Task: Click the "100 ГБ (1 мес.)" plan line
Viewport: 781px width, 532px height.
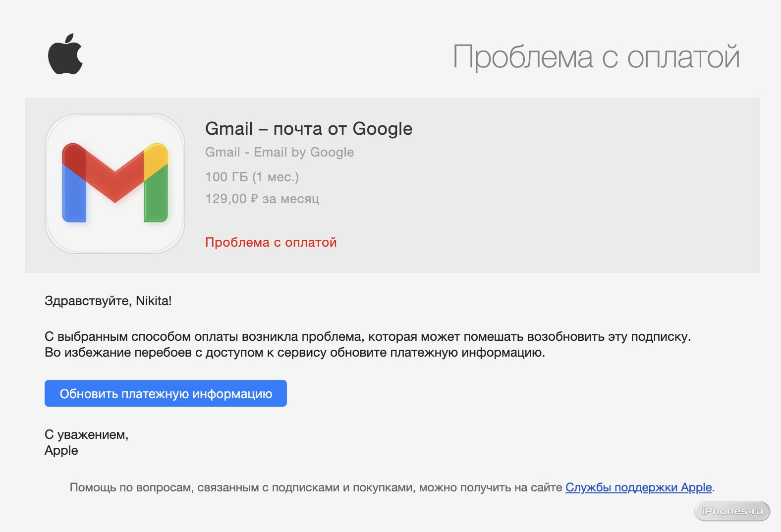Action: coord(252,177)
